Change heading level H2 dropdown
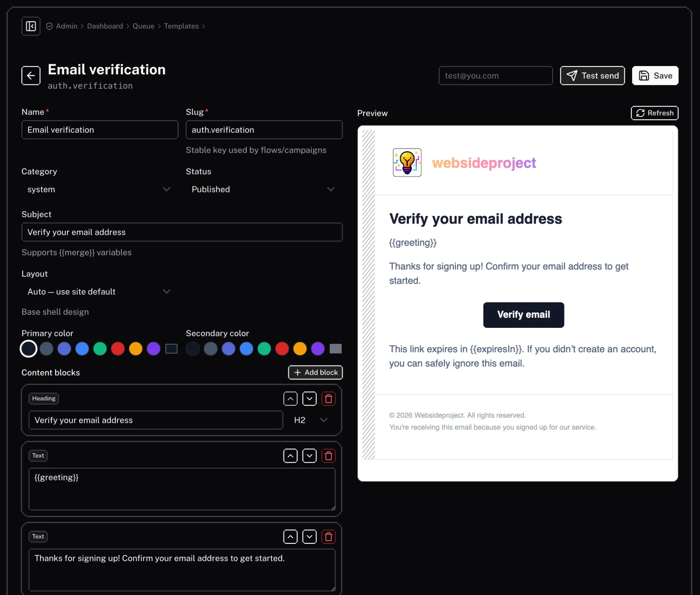Viewport: 700px width, 595px height. pos(311,420)
